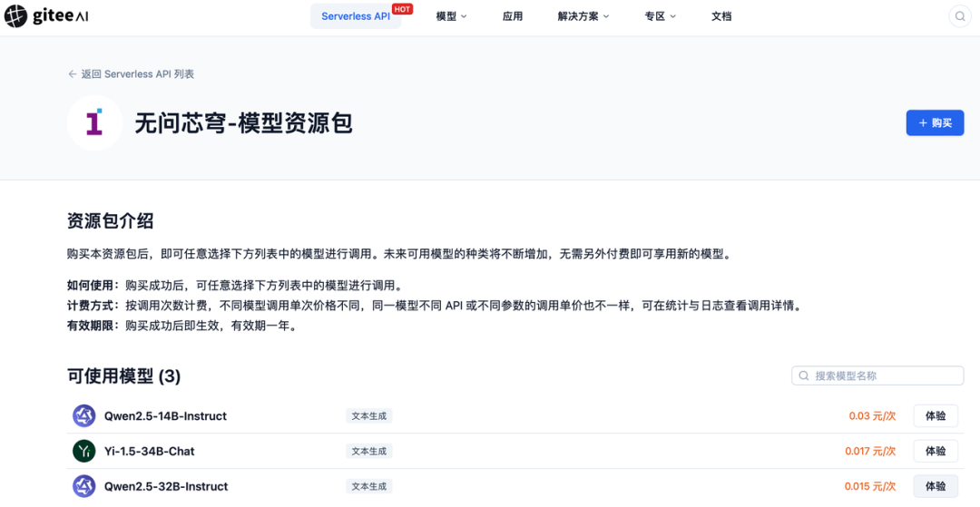The width and height of the screenshot is (980, 507).
Task: Click the 计费方式 label
Action: pos(92,306)
